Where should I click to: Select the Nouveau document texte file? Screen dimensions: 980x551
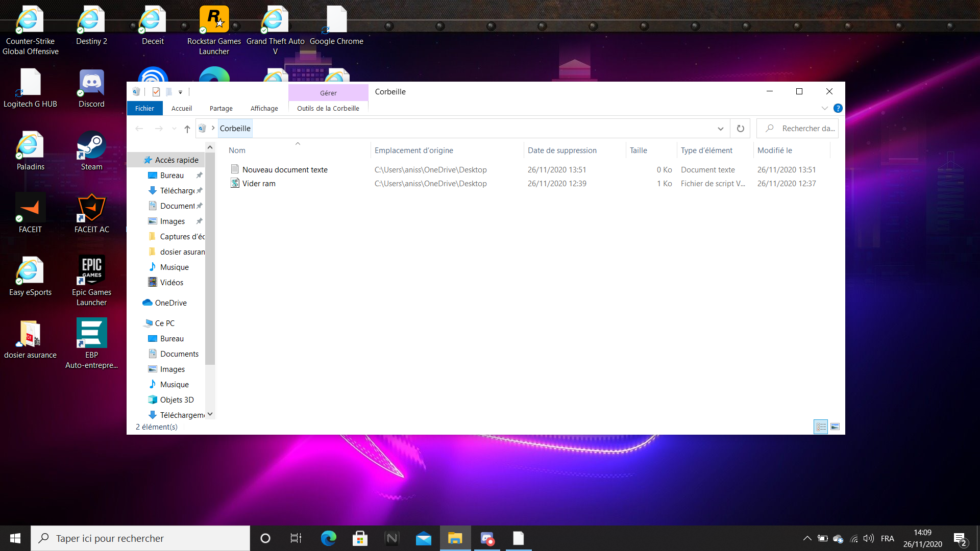point(285,170)
